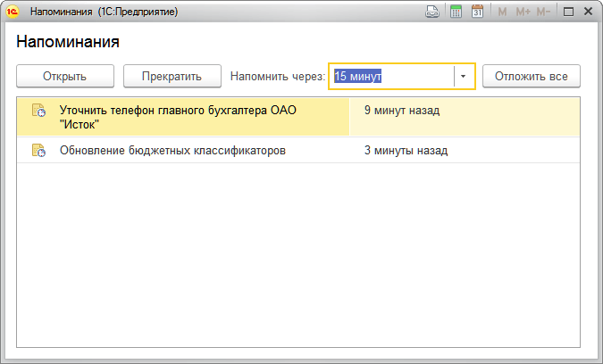Click the M+ memory add button

(x=523, y=12)
